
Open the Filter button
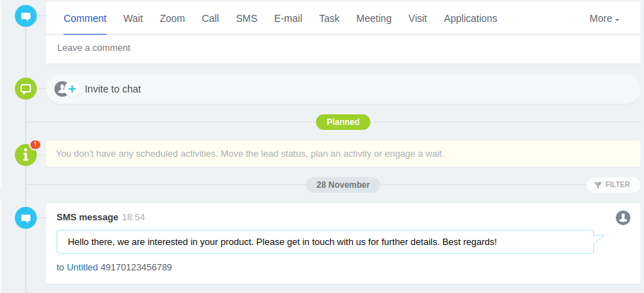611,185
